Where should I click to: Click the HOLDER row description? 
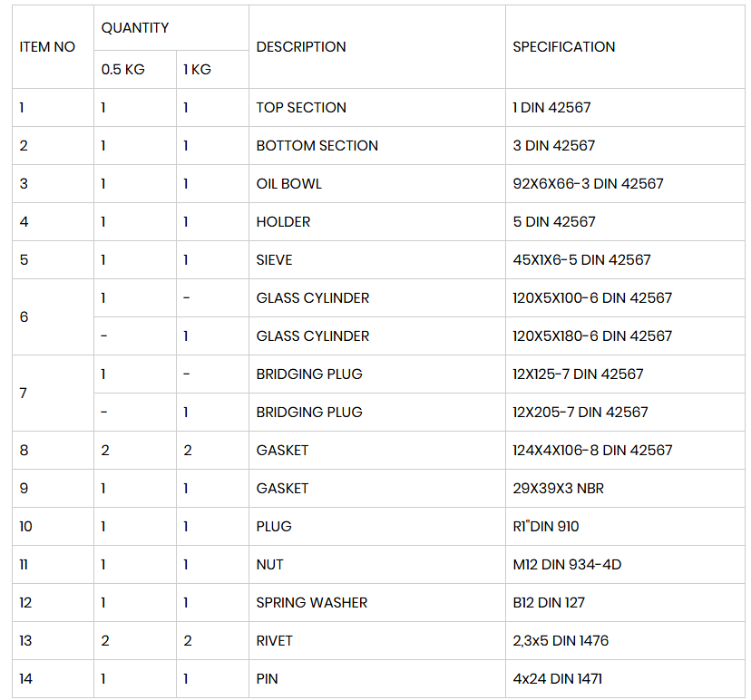click(x=283, y=221)
